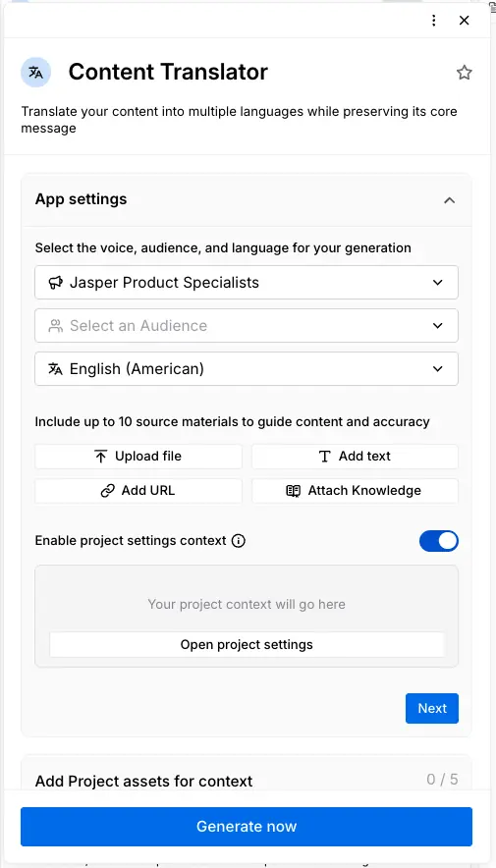Click the Next button
This screenshot has height=868, width=496.
[x=432, y=709]
